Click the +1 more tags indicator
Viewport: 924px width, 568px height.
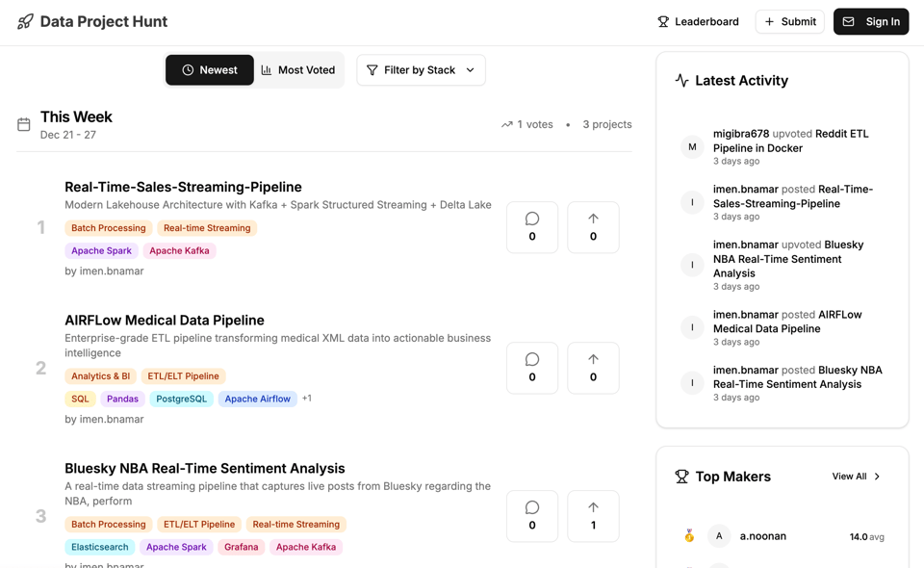click(307, 399)
